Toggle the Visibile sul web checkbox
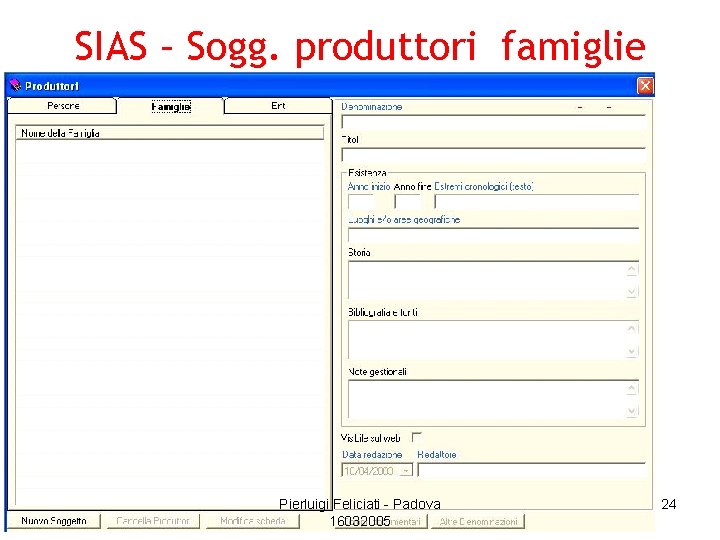Viewport: 720px width, 540px height. point(416,437)
